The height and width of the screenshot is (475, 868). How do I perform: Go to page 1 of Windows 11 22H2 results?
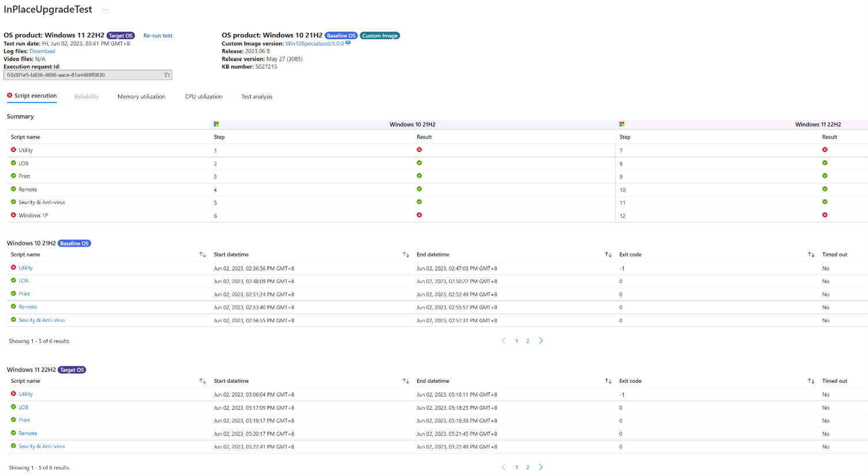(x=516, y=468)
